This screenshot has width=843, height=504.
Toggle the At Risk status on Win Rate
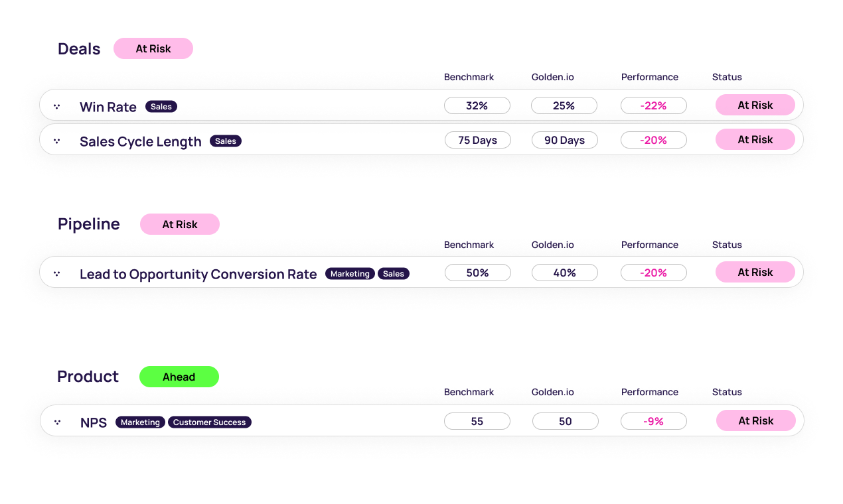point(755,105)
